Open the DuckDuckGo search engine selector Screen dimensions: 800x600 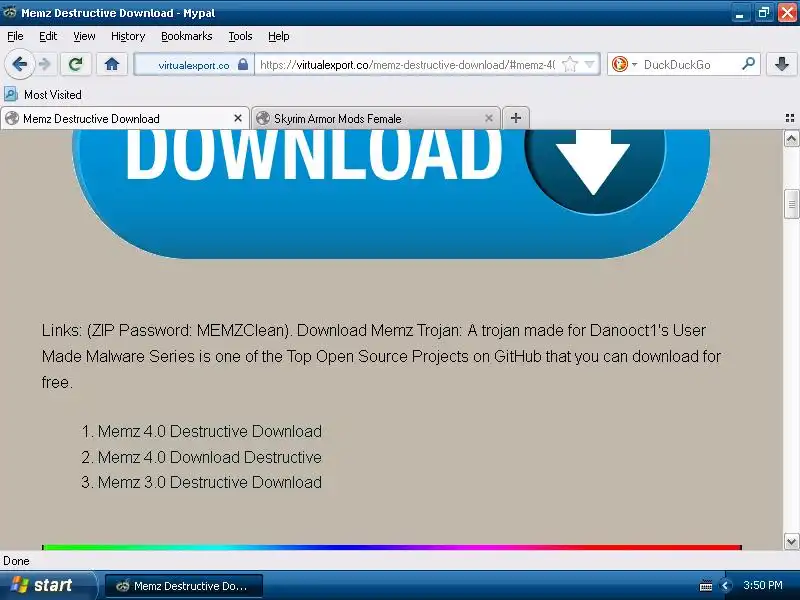click(624, 64)
